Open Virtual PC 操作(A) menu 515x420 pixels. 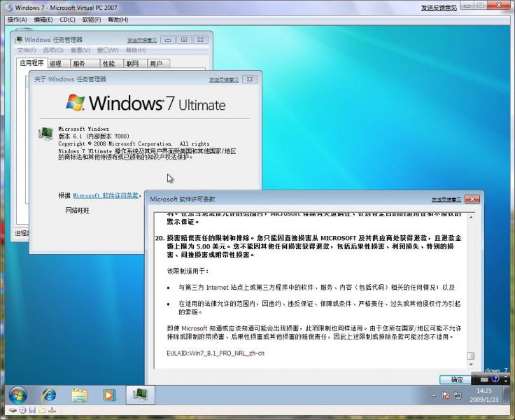point(17,20)
